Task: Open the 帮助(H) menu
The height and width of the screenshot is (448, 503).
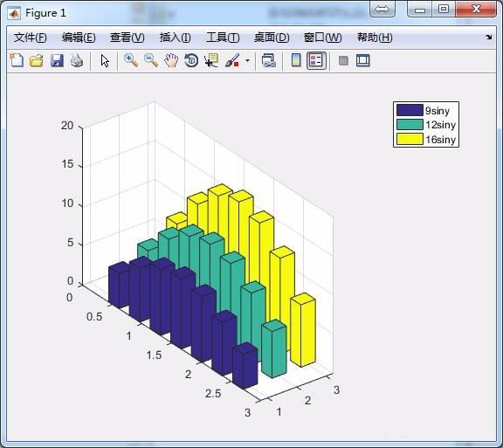Action: click(375, 38)
